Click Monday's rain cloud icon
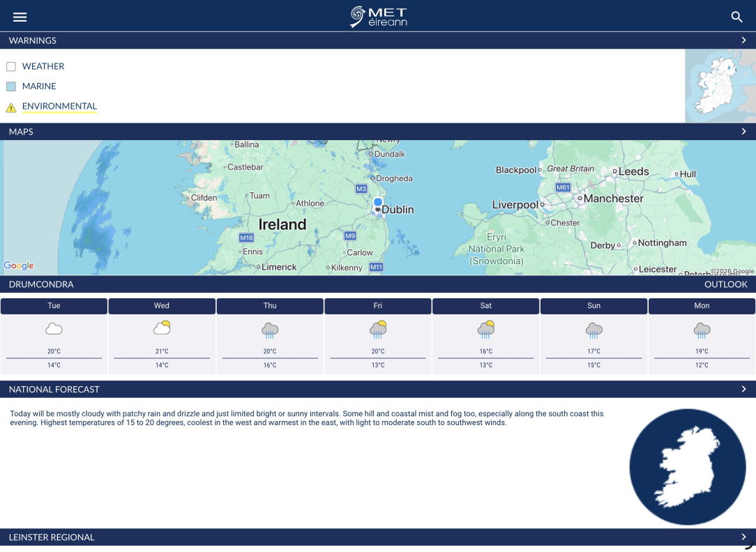756x552 pixels. click(702, 330)
